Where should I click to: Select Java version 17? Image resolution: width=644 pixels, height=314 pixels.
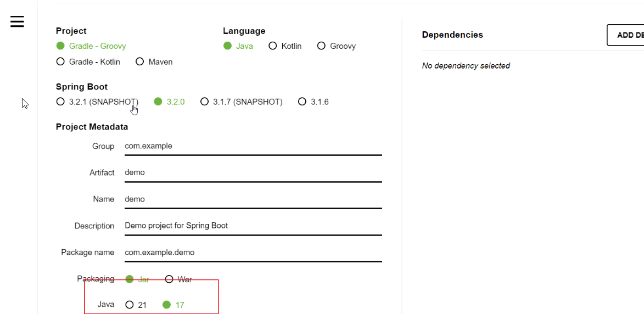pos(173,305)
